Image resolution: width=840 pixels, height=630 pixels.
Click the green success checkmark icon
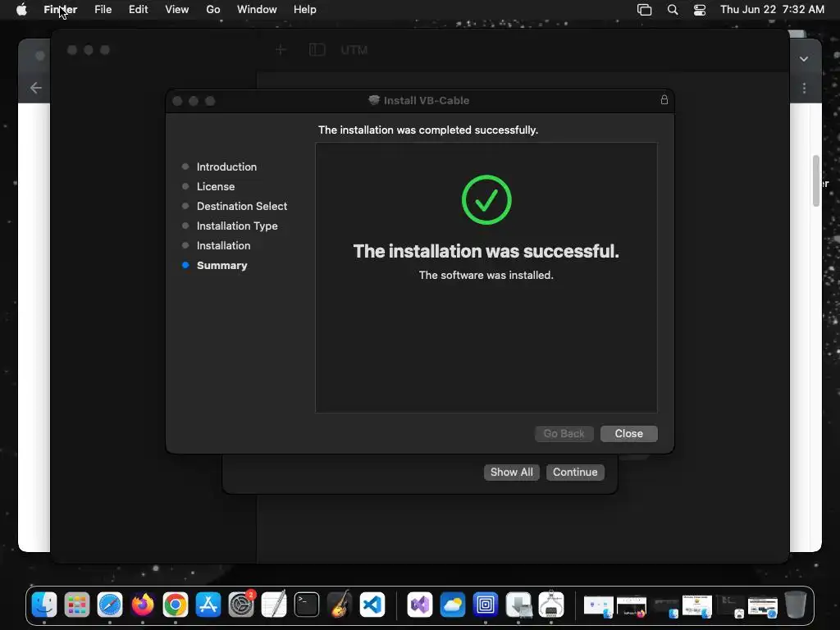(486, 200)
